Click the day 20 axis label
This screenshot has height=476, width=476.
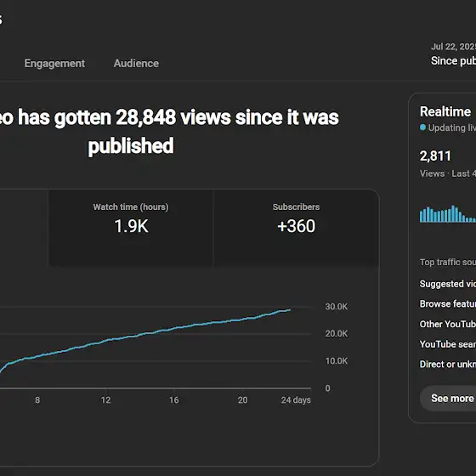(x=242, y=400)
